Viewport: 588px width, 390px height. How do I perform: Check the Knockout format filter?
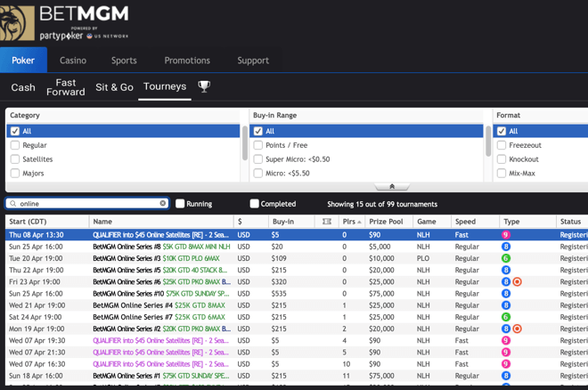502,159
